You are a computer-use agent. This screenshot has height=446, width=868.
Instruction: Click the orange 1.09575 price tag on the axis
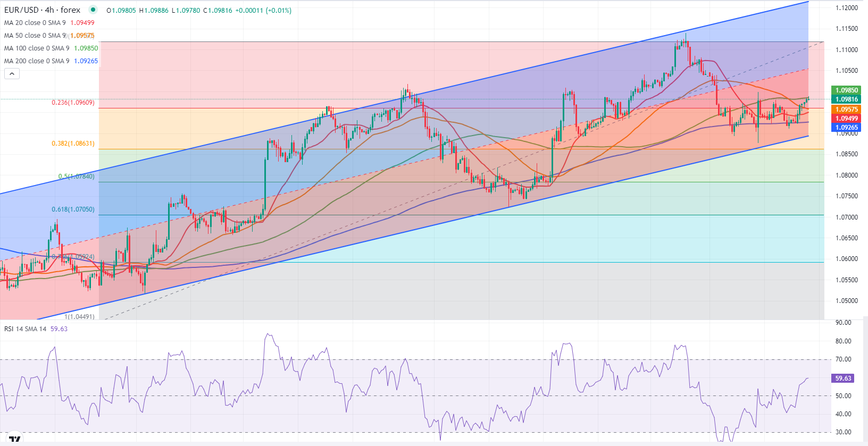pyautogui.click(x=846, y=110)
